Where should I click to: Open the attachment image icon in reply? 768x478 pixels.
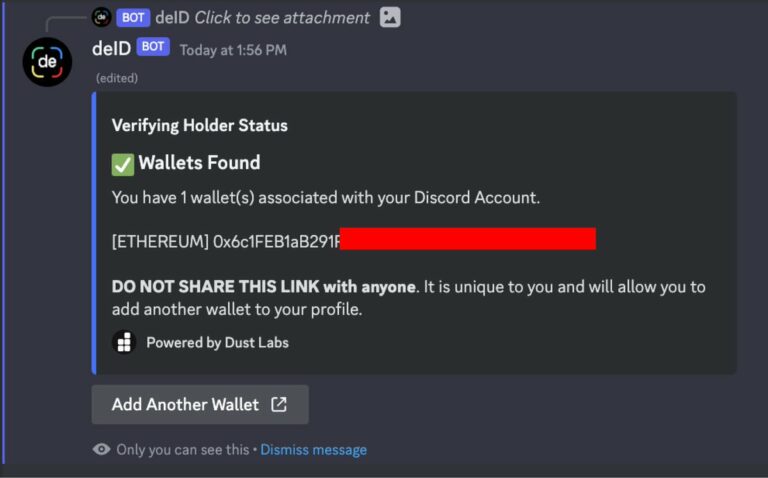(x=390, y=18)
